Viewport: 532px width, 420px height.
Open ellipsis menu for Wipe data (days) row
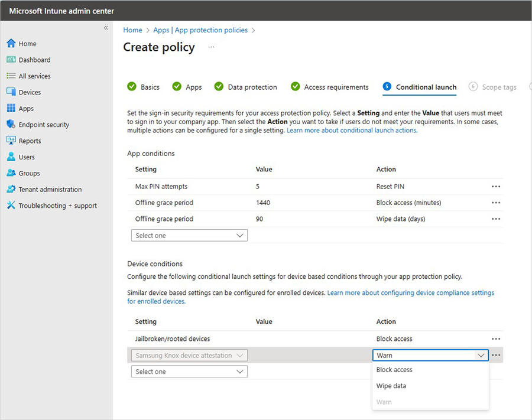coord(496,219)
